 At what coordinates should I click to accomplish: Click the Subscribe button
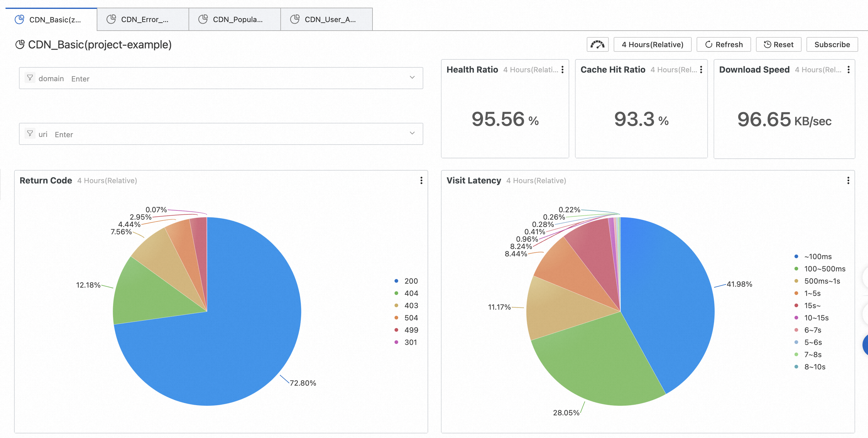832,44
